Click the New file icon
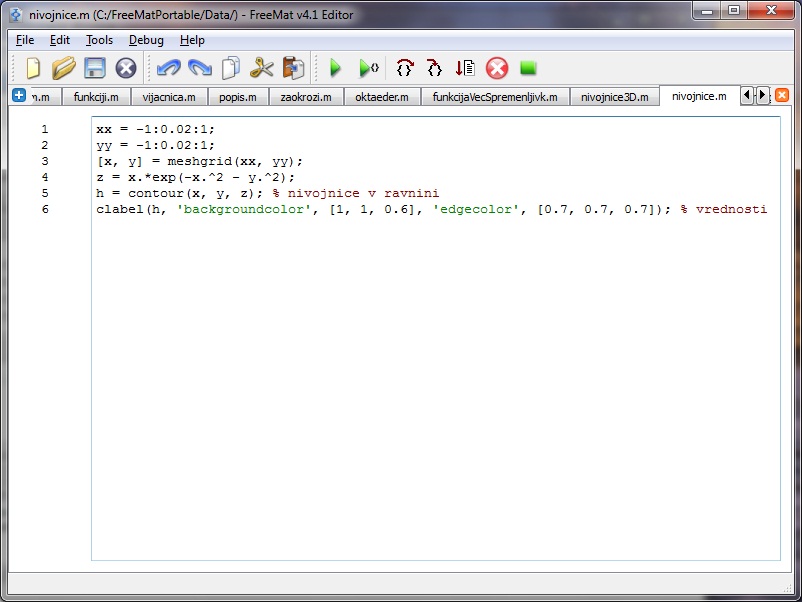Screen dimensions: 802x602 click(33, 68)
